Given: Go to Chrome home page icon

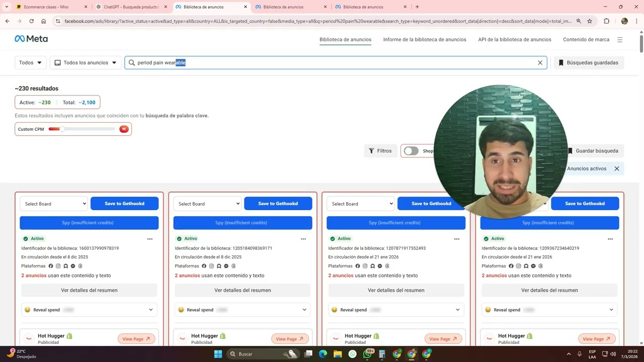Looking at the screenshot, I should pos(44,21).
